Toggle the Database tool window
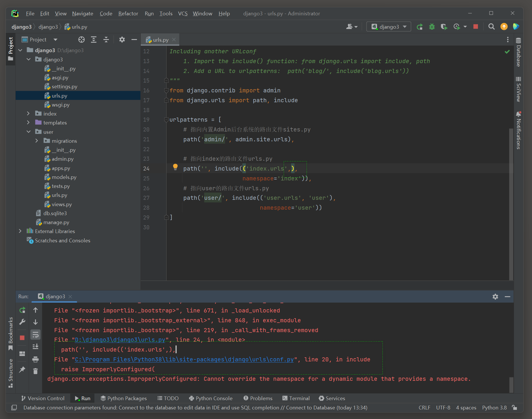 coord(518,52)
